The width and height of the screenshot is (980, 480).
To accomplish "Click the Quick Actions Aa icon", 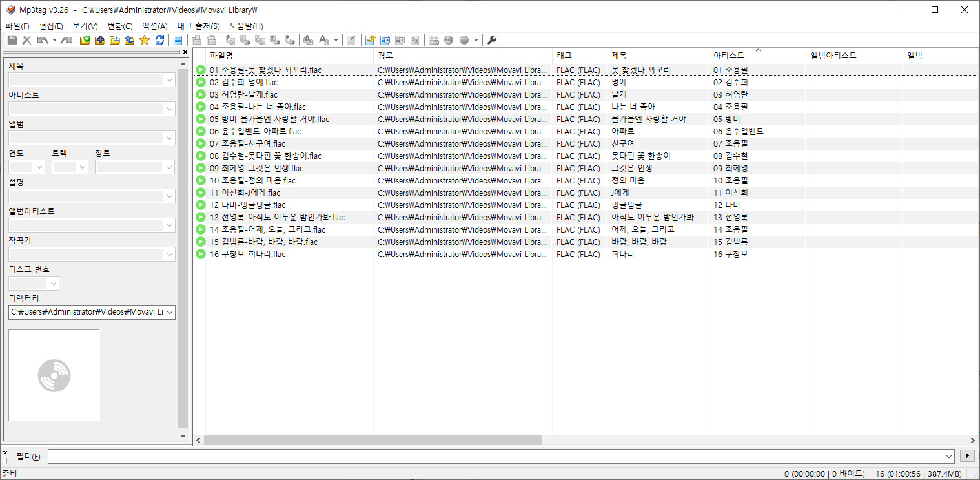I will coord(323,40).
